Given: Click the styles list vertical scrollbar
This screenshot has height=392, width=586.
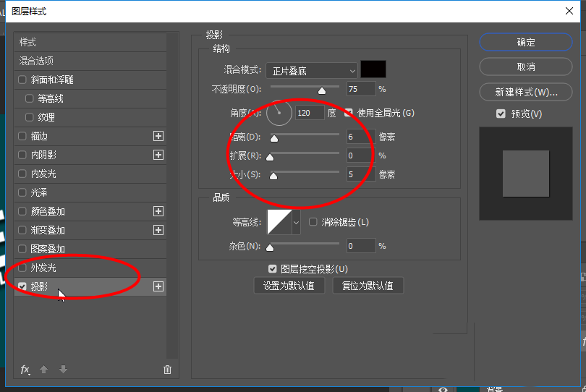Looking at the screenshot, I should pos(172,196).
